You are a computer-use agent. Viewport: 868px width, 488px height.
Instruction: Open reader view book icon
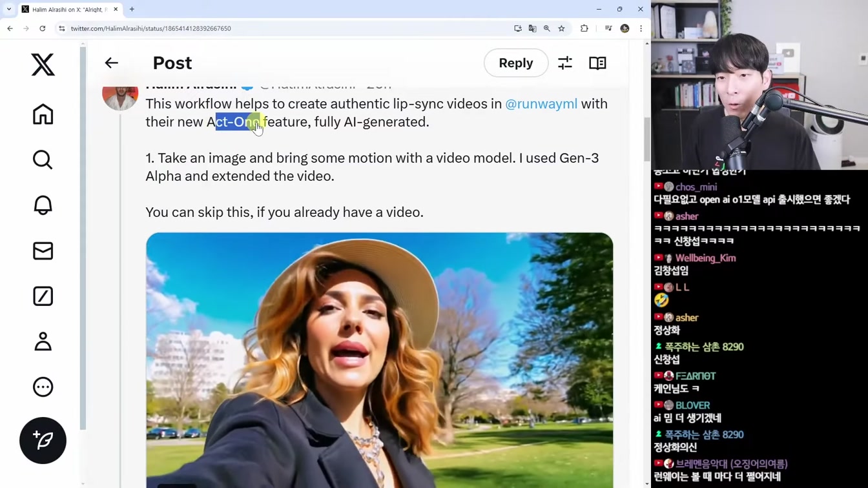tap(597, 63)
